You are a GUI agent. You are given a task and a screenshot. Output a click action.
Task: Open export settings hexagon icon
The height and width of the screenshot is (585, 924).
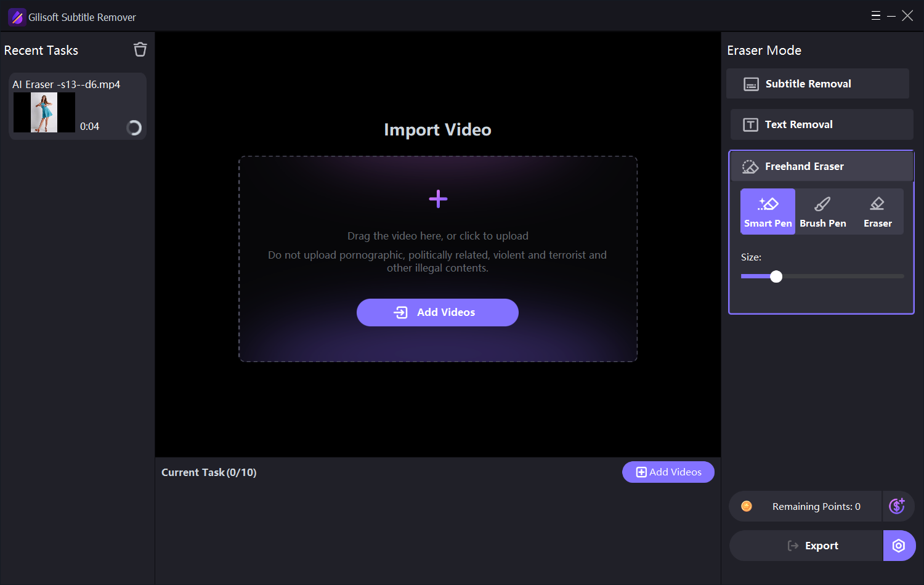[x=899, y=546]
